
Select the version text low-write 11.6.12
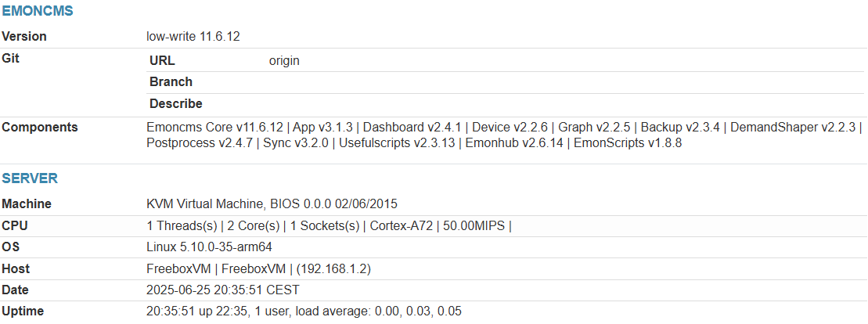point(193,37)
